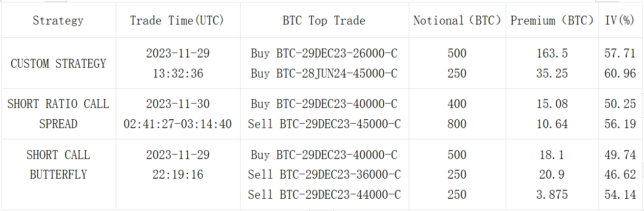Select the Sell BTC-29DEC23-45000-C trade
Viewport: 644px width, 211px height.
click(324, 124)
